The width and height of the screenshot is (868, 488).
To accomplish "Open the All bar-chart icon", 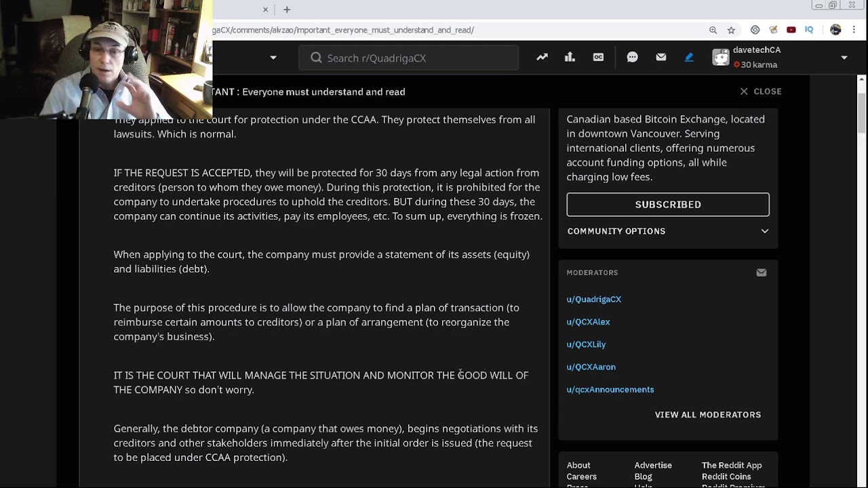I will [570, 58].
